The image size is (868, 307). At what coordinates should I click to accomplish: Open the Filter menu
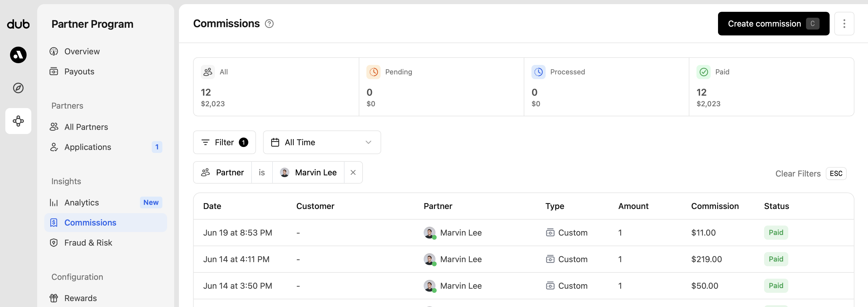[x=224, y=142]
